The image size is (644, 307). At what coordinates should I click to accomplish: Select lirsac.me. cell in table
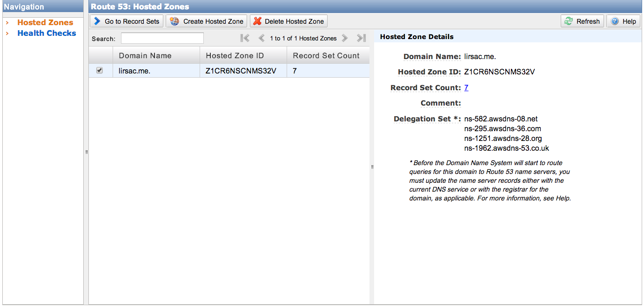(156, 71)
